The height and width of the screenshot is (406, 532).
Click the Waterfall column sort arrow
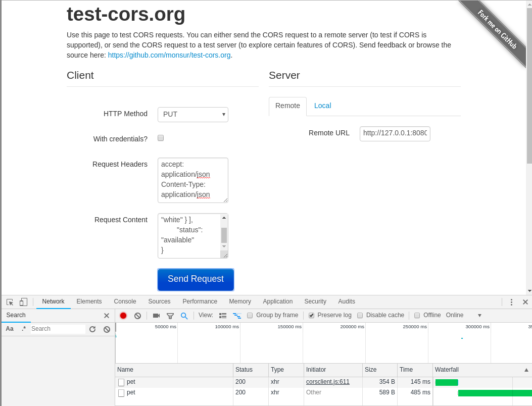(526, 370)
